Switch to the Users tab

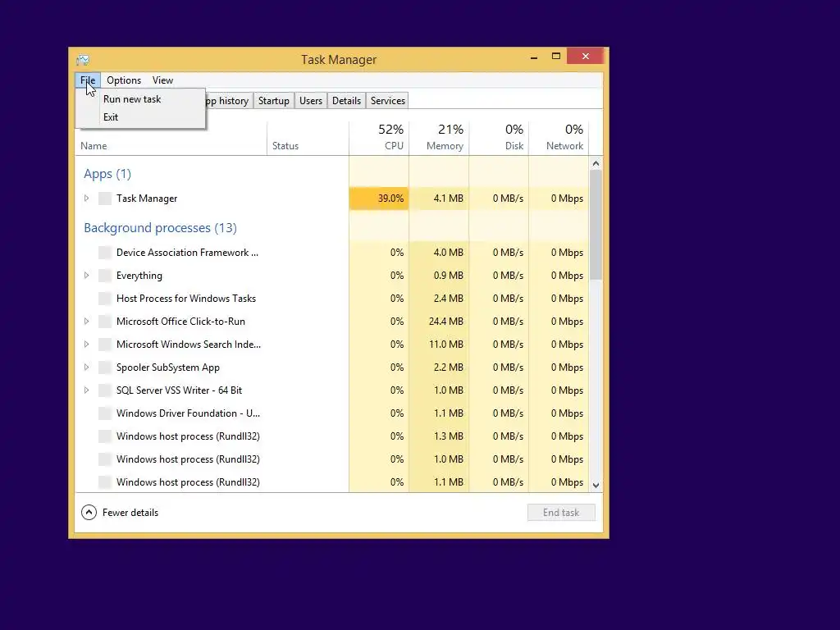click(311, 101)
